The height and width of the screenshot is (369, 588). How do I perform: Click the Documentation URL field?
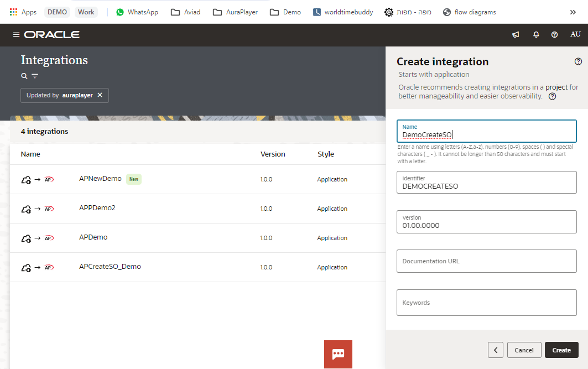[x=487, y=261]
